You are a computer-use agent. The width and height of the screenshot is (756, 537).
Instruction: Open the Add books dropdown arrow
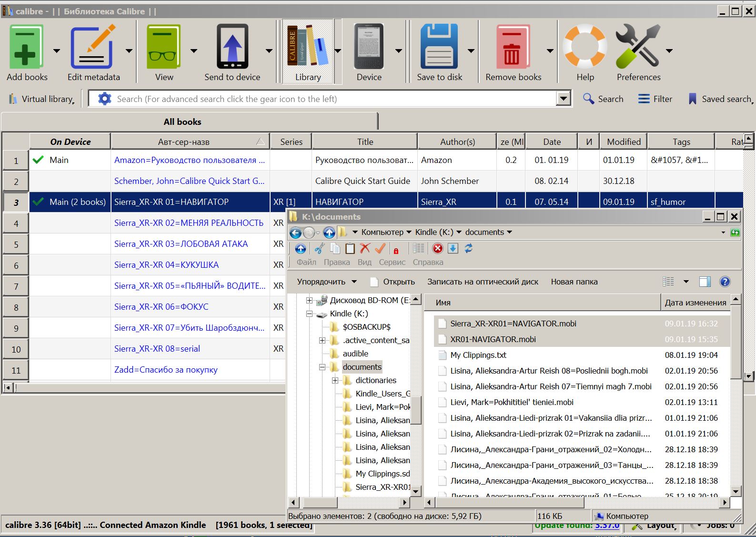(57, 51)
